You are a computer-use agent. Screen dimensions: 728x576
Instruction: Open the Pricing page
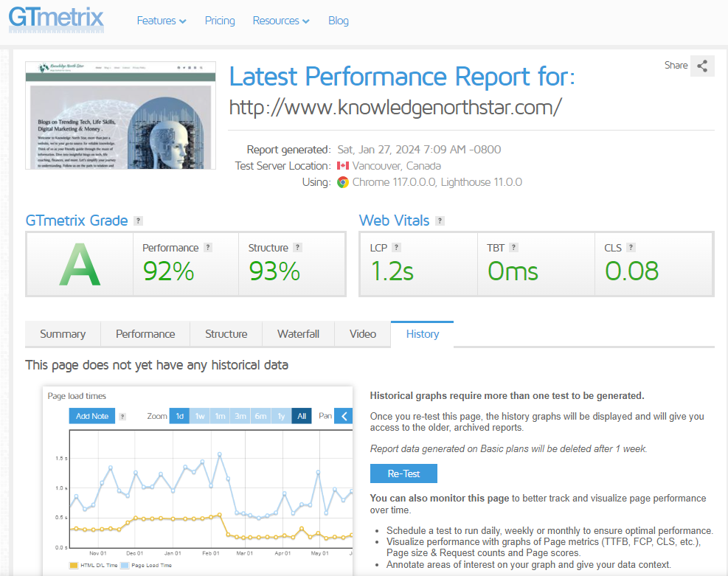[220, 21]
